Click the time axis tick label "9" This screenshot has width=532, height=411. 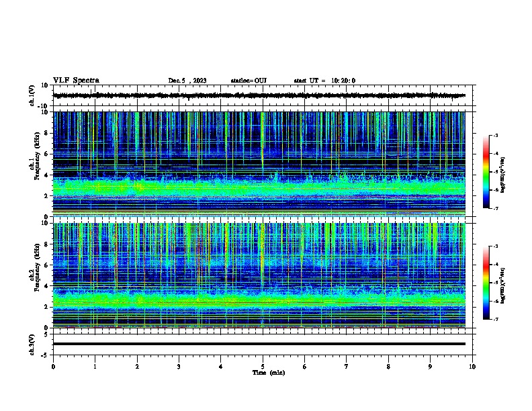point(430,367)
